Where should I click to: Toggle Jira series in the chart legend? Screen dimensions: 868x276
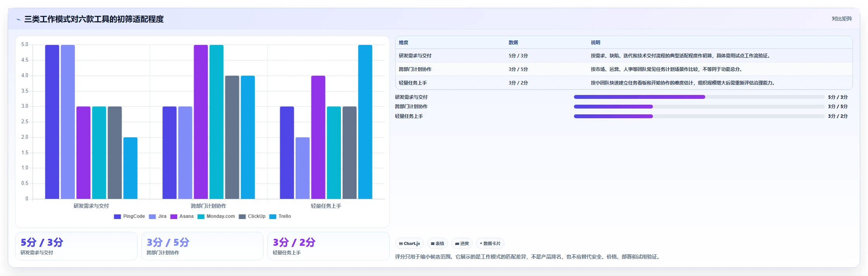click(158, 216)
